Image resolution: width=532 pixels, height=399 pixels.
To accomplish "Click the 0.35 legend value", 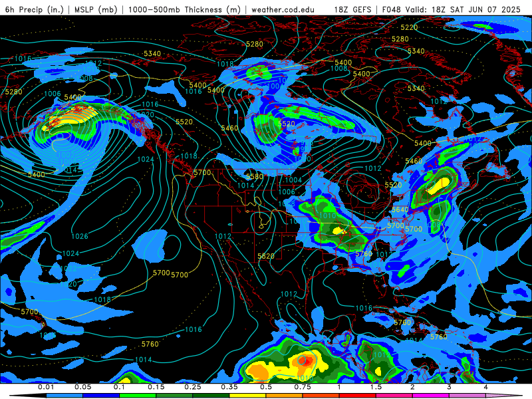I will (x=229, y=387).
